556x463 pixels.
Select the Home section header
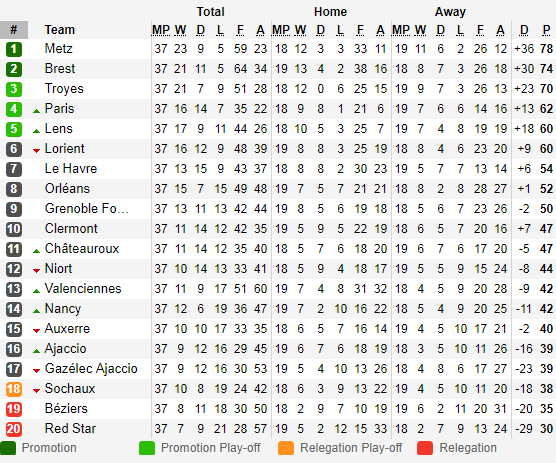coord(330,12)
